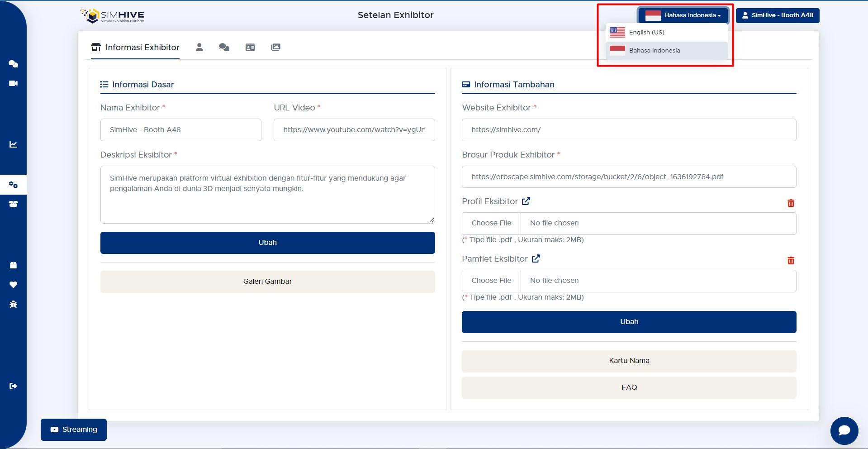This screenshot has height=449, width=868.
Task: Delete the Pamflet Eksibitor file
Action: (x=791, y=261)
